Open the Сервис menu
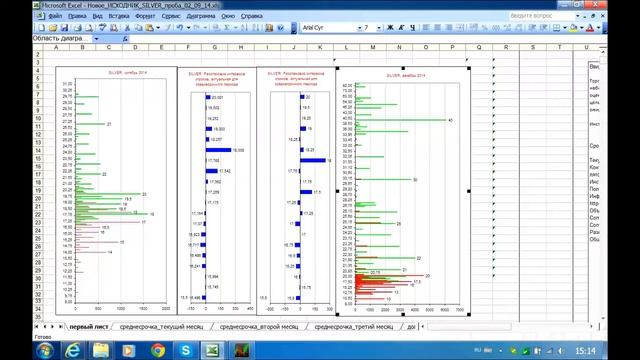Image resolution: width=640 pixels, height=360 pixels. pos(171,16)
